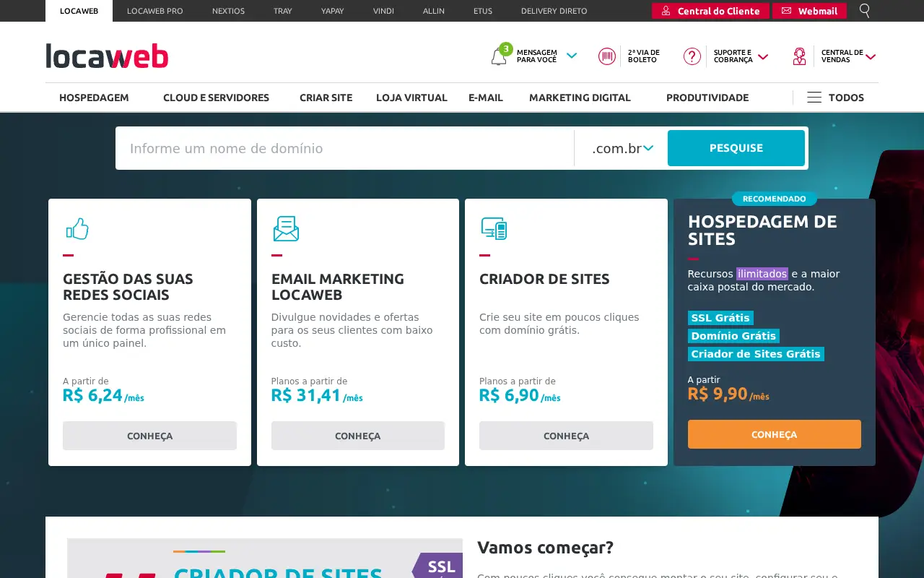924x578 pixels.
Task: Switch to the Nextios tab
Action: point(228,11)
